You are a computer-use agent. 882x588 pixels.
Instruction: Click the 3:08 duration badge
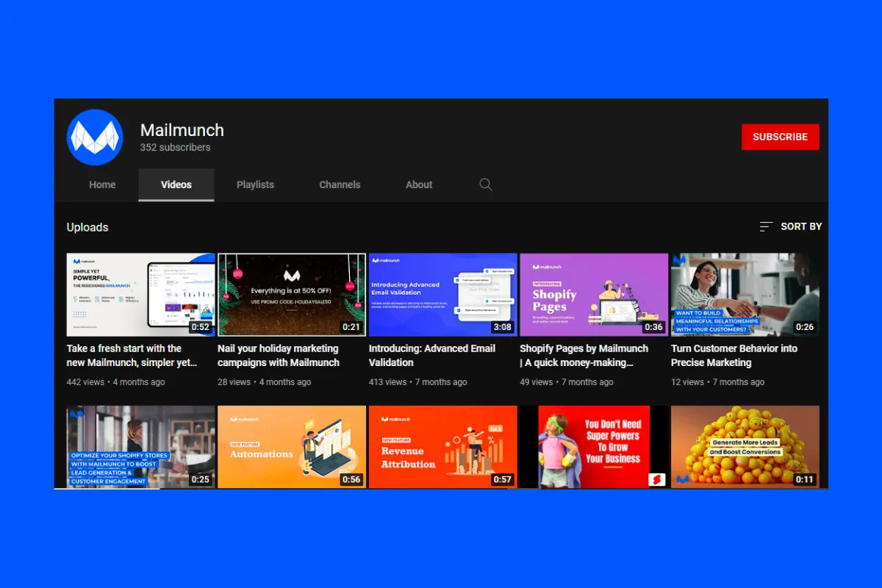pyautogui.click(x=502, y=327)
